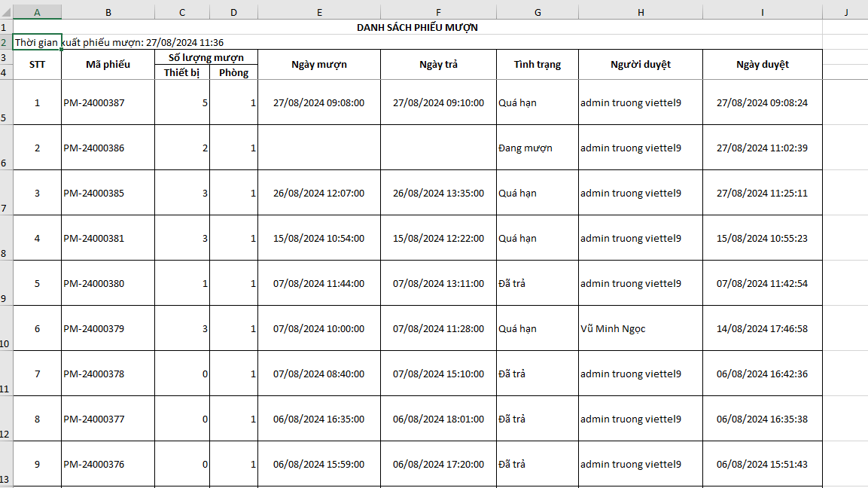Select column B header
The width and height of the screenshot is (868, 488).
click(x=108, y=12)
